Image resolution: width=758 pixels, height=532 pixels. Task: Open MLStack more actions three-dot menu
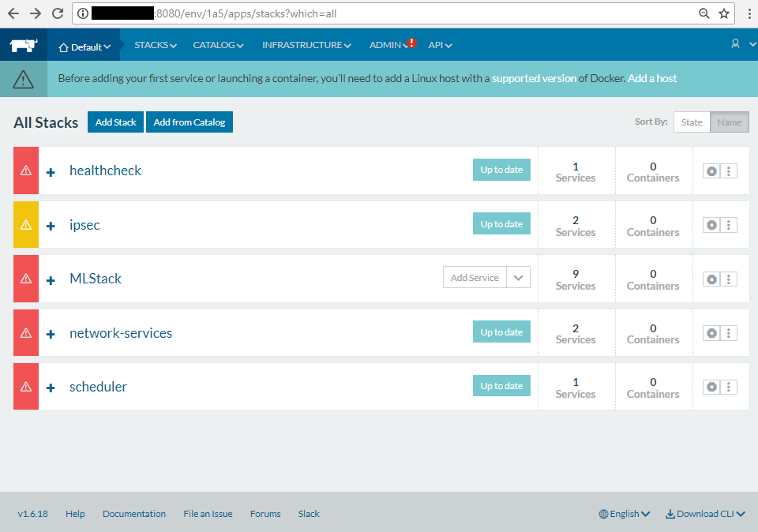729,279
